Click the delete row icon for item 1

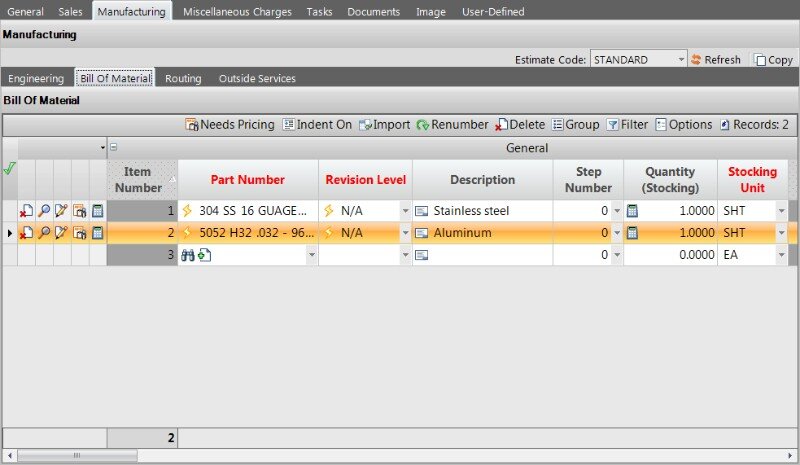tap(27, 211)
